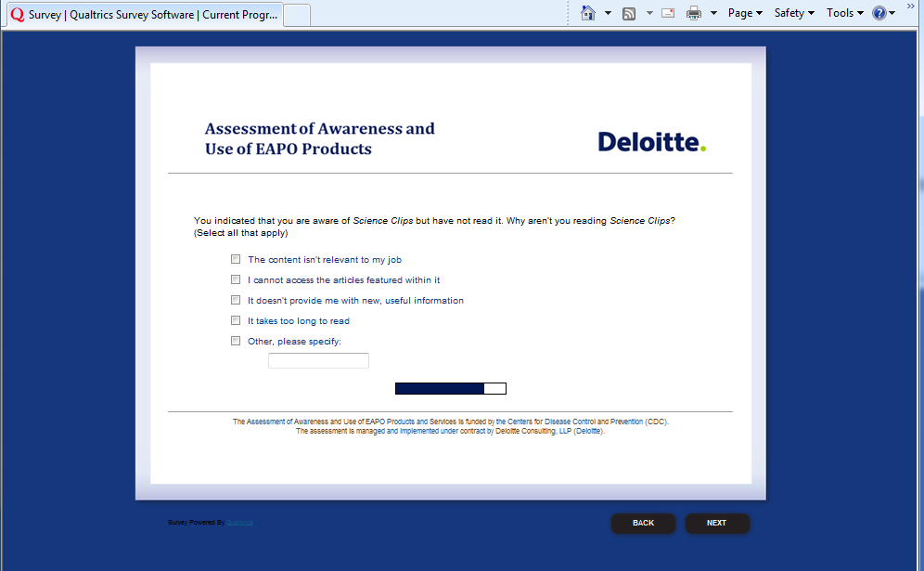This screenshot has height=571, width=924.
Task: Click the Other specify text field
Action: pyautogui.click(x=318, y=360)
